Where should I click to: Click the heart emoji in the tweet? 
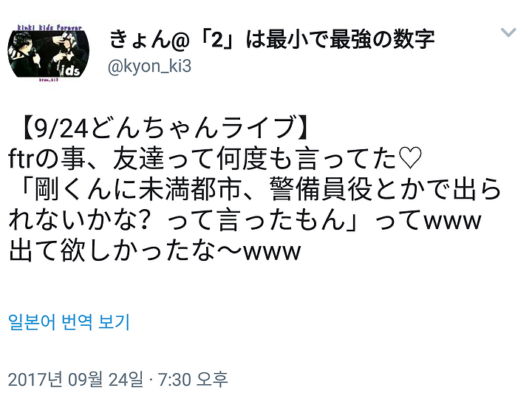pyautogui.click(x=410, y=158)
